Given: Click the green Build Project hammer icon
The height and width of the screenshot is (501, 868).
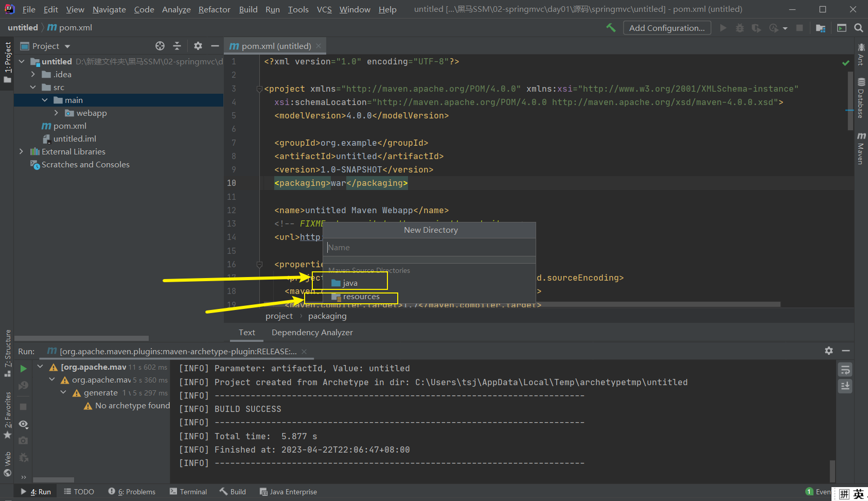Looking at the screenshot, I should pos(611,28).
